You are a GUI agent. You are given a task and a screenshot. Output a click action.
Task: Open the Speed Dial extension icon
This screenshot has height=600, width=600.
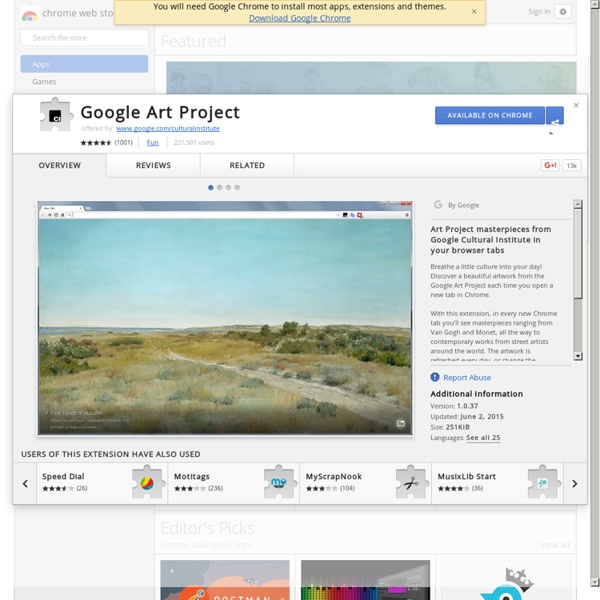pos(147,483)
